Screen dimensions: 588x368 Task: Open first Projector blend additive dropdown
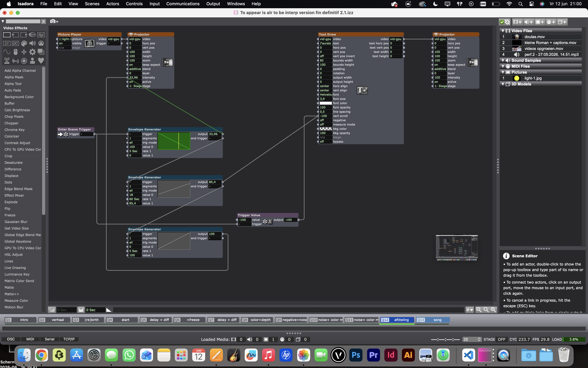point(135,69)
